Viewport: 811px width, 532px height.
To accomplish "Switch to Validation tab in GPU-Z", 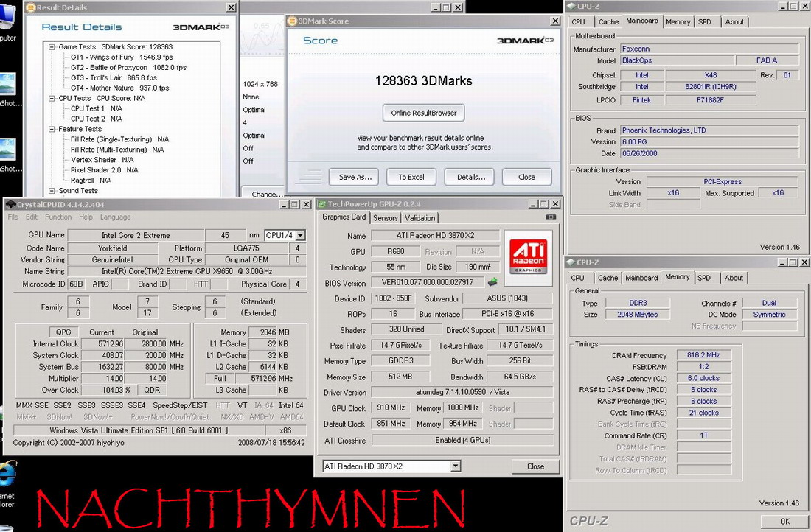I will point(420,218).
